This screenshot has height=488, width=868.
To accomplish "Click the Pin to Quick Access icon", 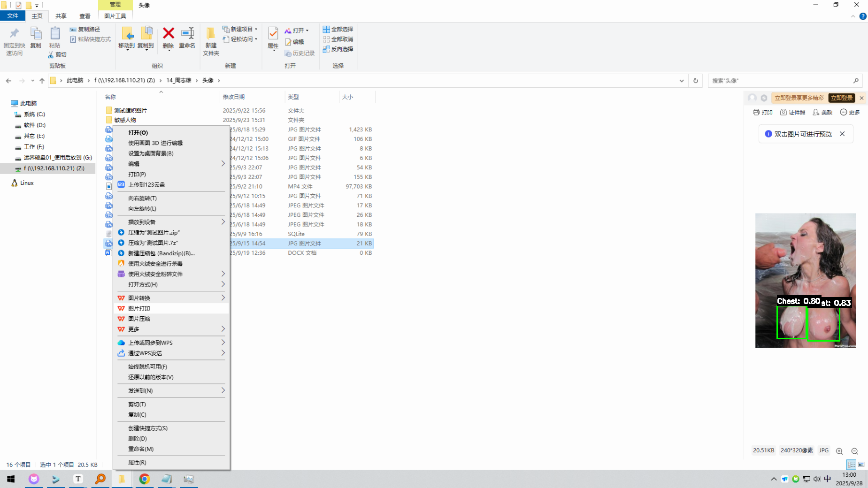I will (x=14, y=34).
